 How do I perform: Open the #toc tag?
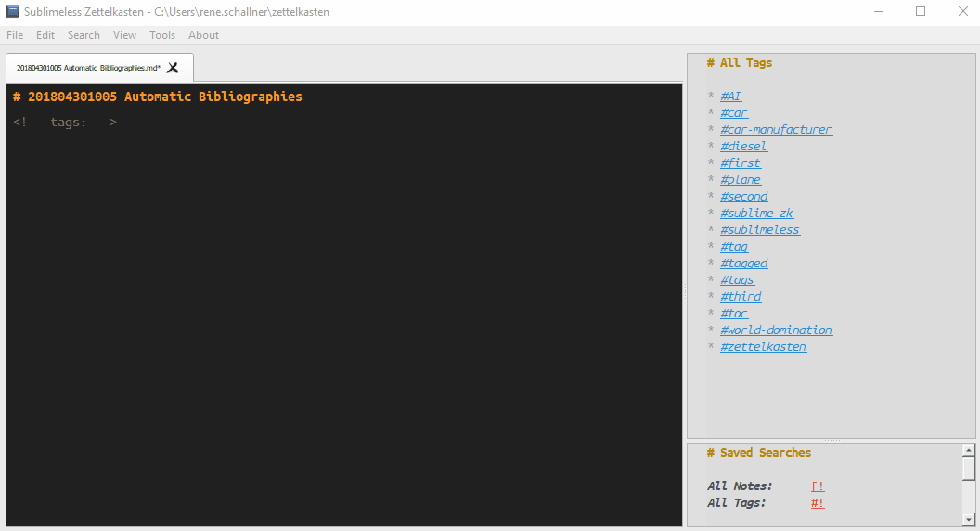coord(734,314)
